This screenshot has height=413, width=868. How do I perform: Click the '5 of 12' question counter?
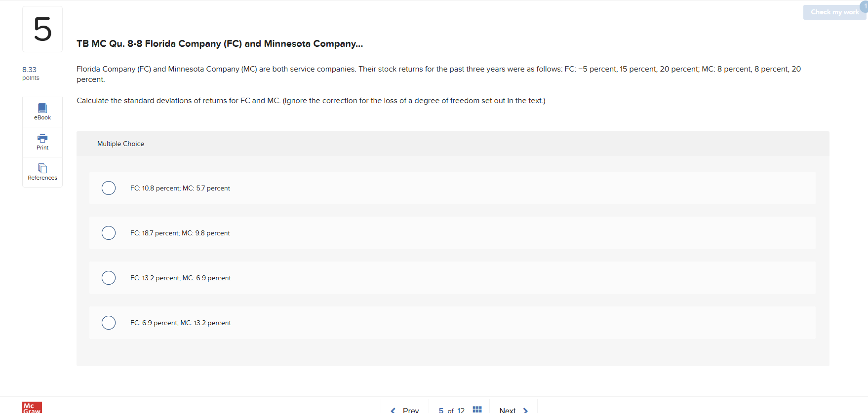pos(451,410)
